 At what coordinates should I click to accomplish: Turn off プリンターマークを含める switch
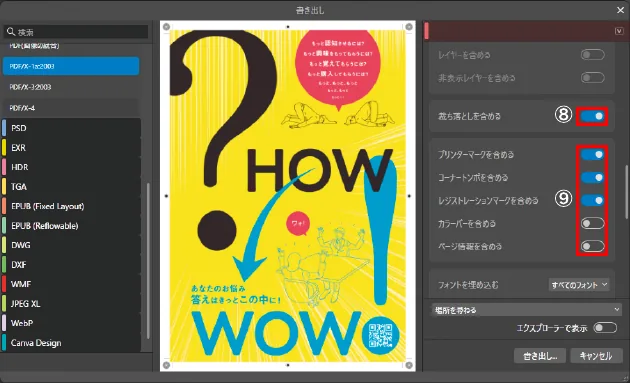pyautogui.click(x=592, y=155)
